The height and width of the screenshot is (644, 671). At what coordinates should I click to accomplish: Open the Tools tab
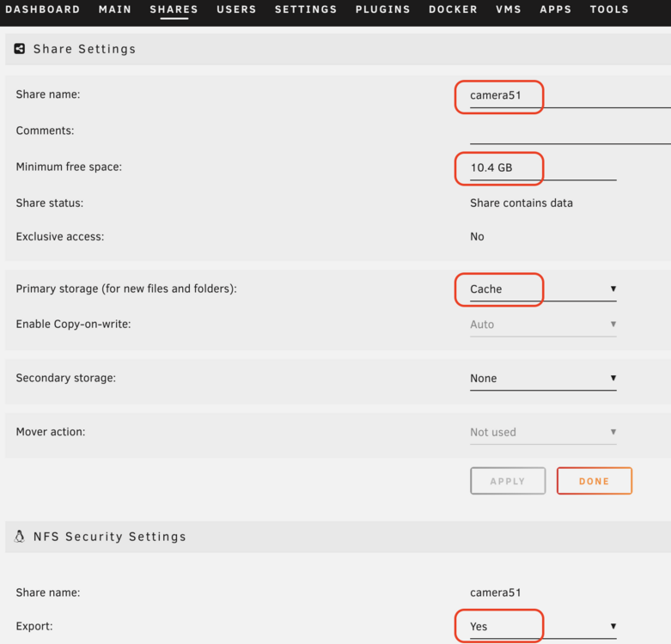pyautogui.click(x=609, y=9)
